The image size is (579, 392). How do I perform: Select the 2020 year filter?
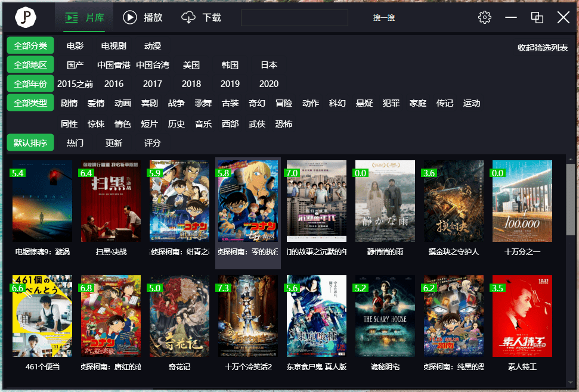point(268,84)
